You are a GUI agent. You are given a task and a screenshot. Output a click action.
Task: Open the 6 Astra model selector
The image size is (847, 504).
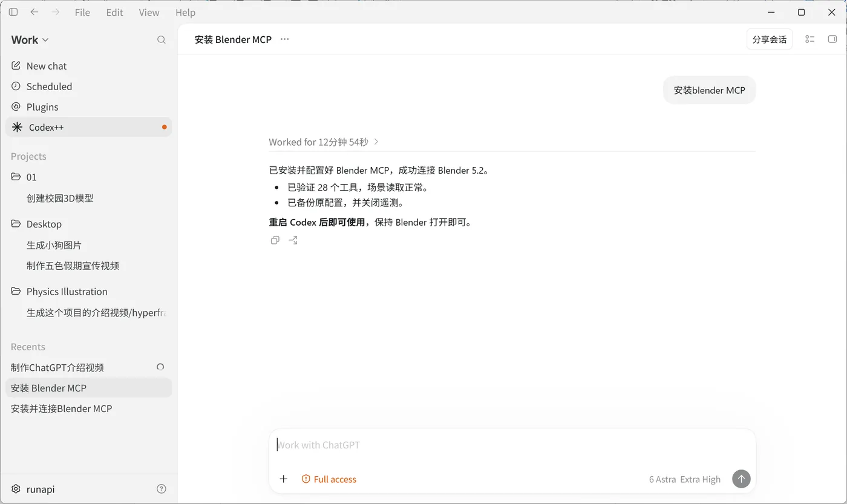point(662,479)
